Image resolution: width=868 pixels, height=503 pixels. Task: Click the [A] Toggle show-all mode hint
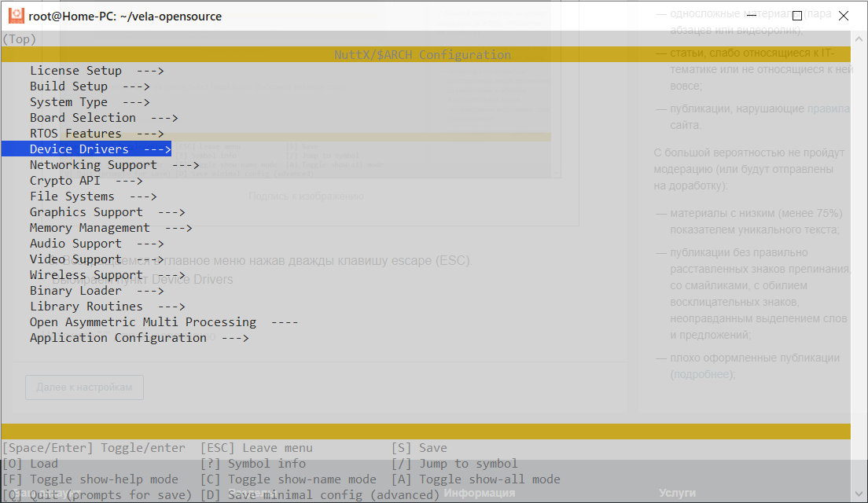coord(476,479)
